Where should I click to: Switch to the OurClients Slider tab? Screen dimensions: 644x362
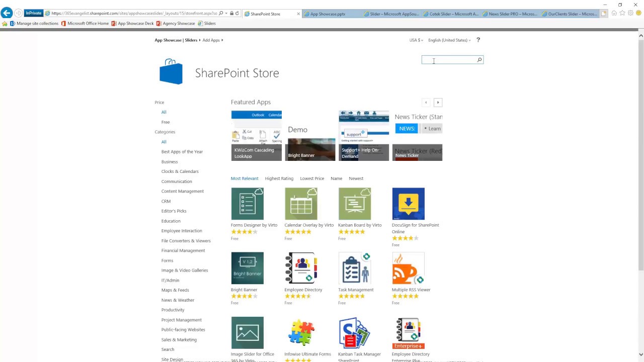click(x=570, y=14)
